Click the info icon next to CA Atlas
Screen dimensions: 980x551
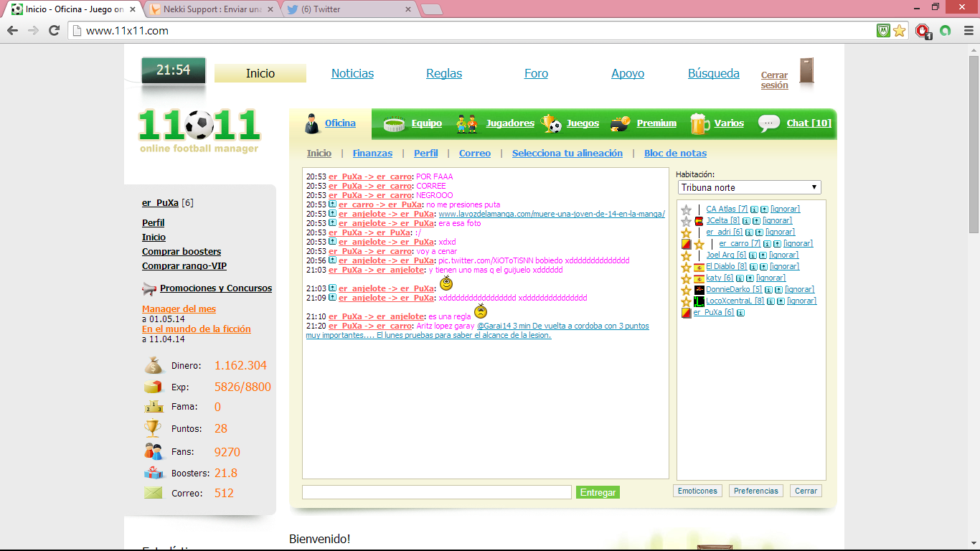coord(754,209)
